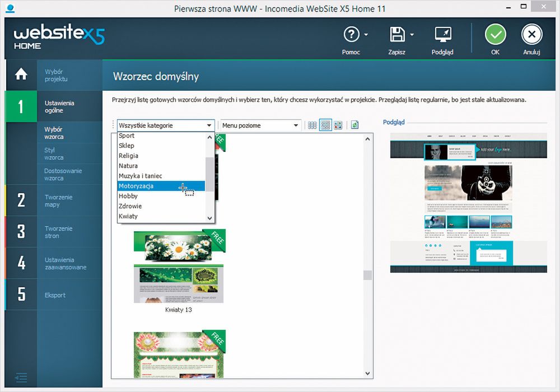Collapse sidebar with bottom-left list icon

(x=21, y=377)
